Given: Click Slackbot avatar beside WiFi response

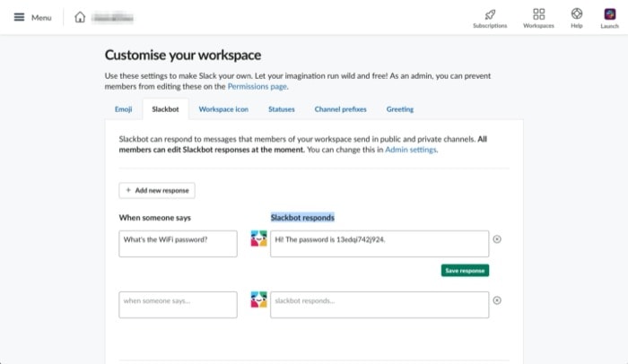Looking at the screenshot, I should coord(258,238).
